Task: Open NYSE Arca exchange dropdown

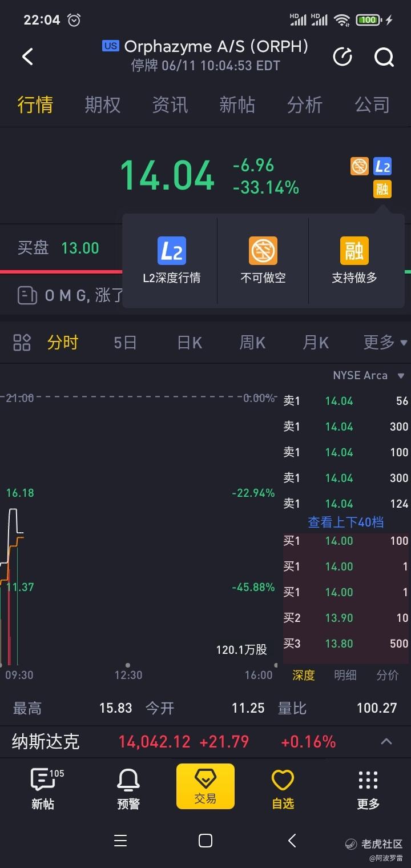Action: [x=369, y=375]
